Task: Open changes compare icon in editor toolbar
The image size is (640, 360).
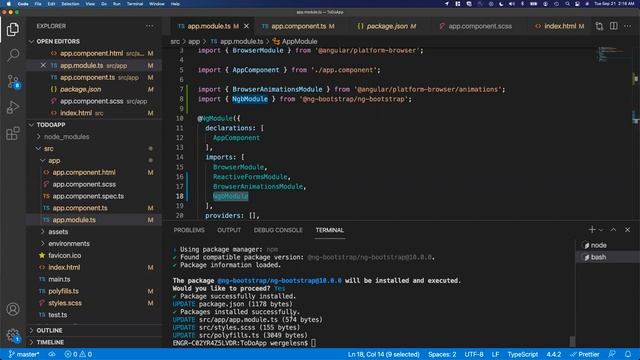Action: click(599, 26)
